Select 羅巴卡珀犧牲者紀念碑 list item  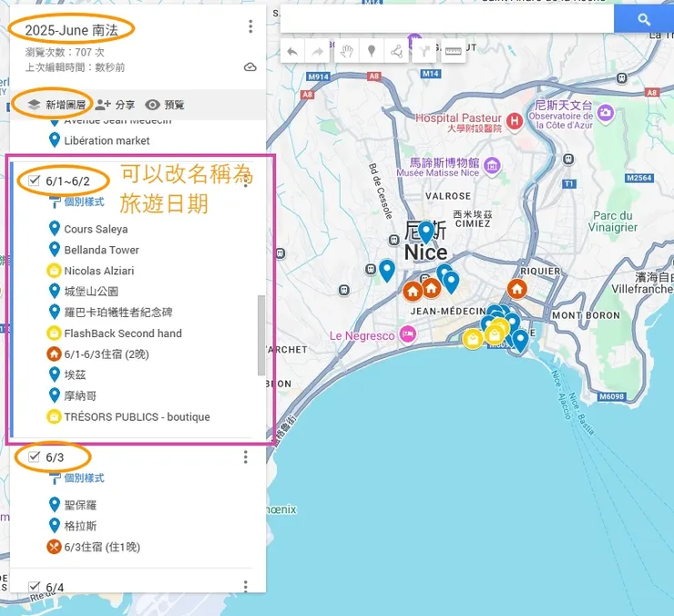117,312
